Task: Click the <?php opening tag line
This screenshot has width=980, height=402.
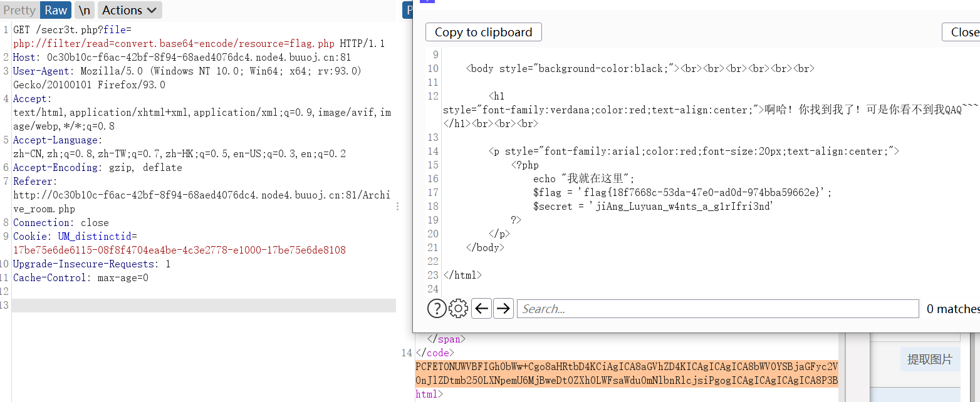Action: 525,165
